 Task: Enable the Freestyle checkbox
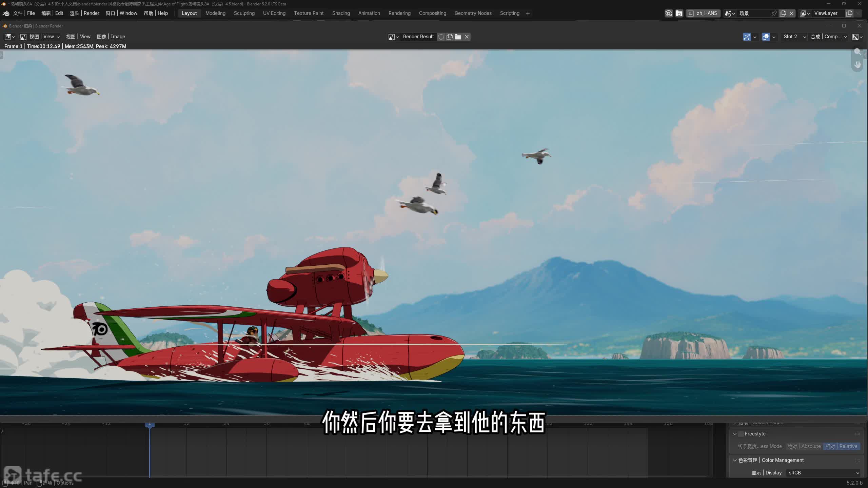(741, 434)
